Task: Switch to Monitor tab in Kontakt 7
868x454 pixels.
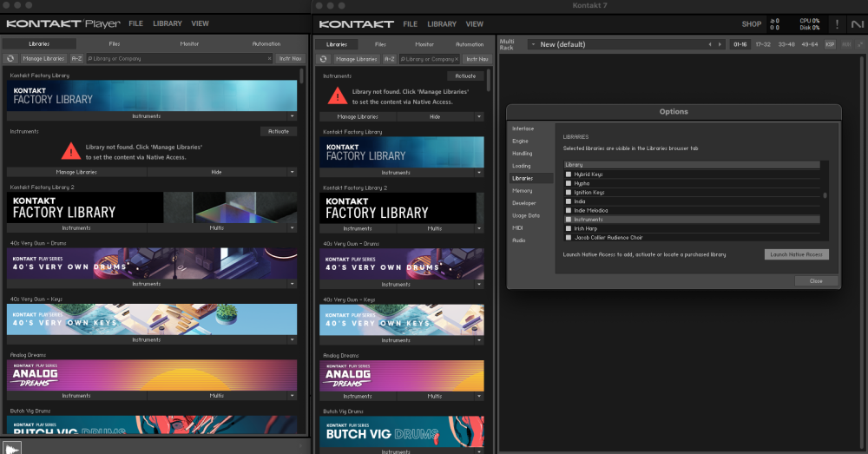Action: click(x=424, y=44)
